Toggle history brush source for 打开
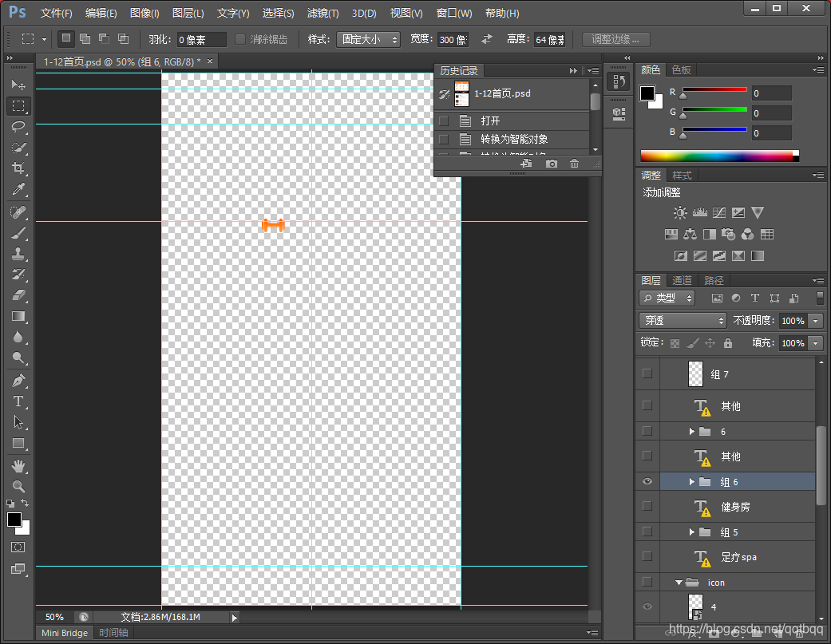The height and width of the screenshot is (644, 831). 444,121
